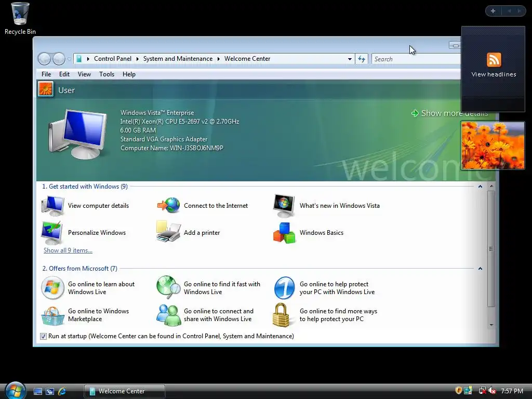Open help protect your PC with Windows Live icon
532x399 pixels.
[x=284, y=288]
